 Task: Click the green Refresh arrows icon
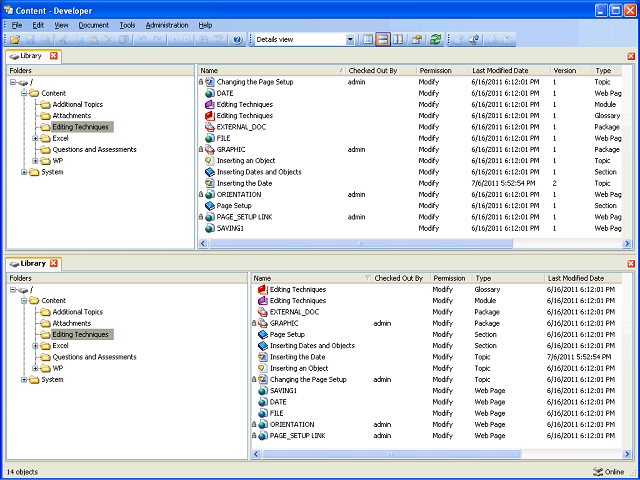436,40
